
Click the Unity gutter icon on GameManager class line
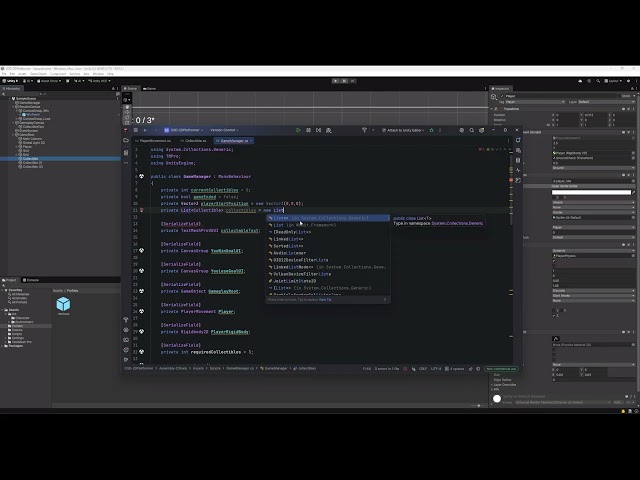tap(142, 176)
